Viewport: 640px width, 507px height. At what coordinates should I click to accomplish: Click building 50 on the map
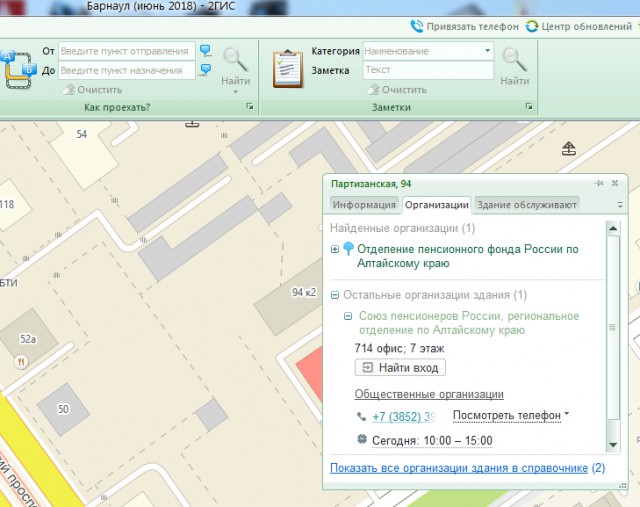tap(63, 409)
